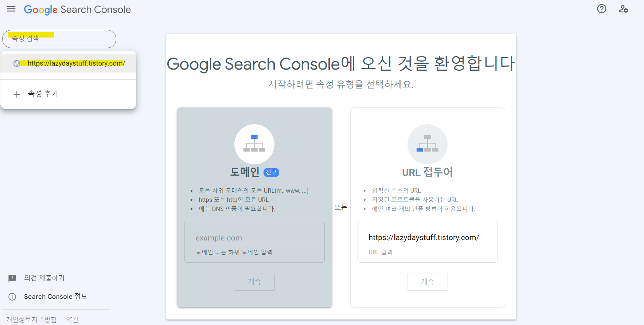644x325 pixels.
Task: Open the help question mark icon
Action: point(602,9)
